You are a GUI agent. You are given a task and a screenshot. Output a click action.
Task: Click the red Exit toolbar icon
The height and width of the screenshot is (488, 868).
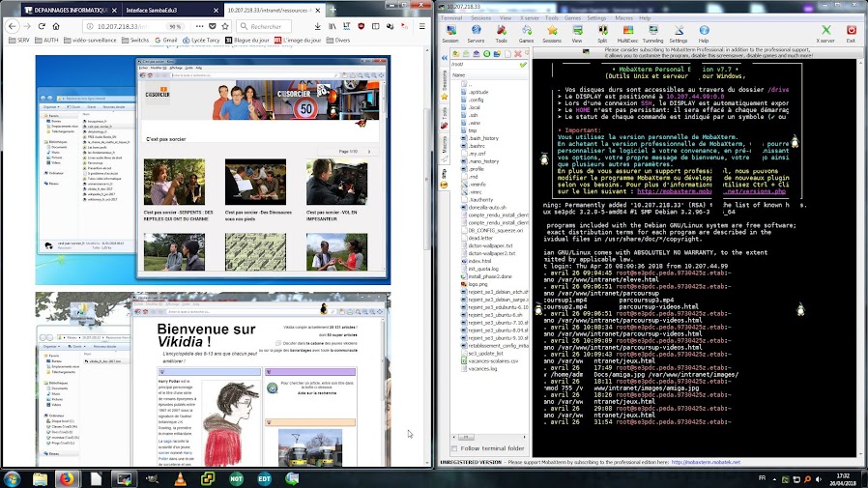click(x=851, y=34)
